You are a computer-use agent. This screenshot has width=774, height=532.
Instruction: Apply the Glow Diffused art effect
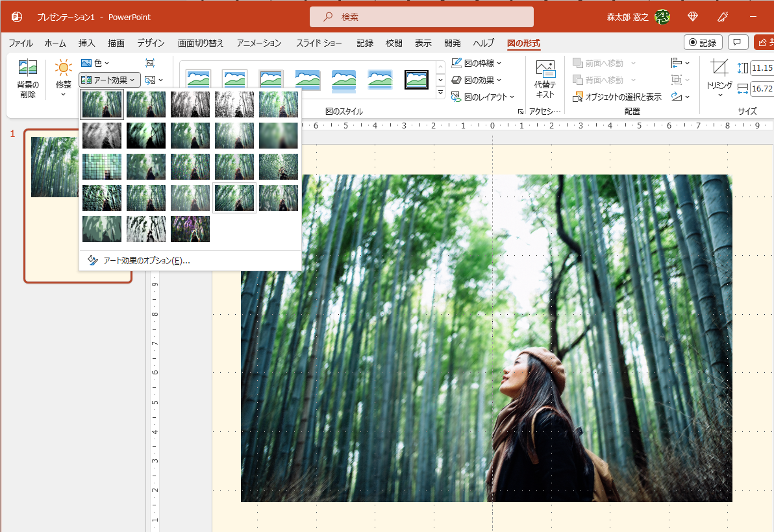click(234, 136)
